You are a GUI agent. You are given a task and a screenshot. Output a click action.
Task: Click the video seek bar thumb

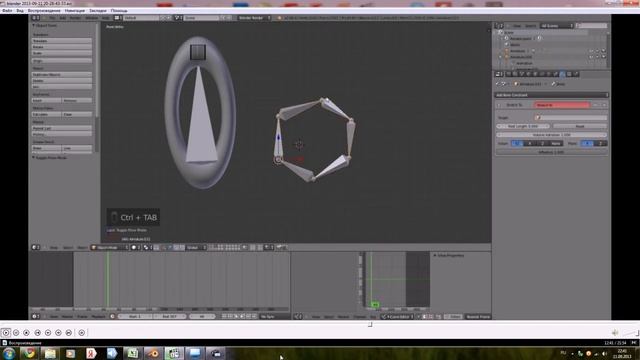370,324
